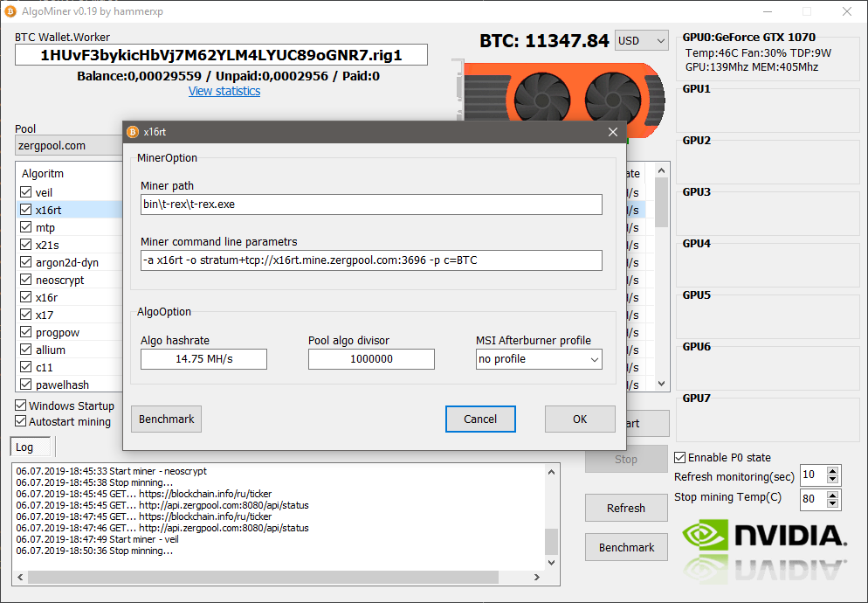Image resolution: width=868 pixels, height=603 pixels.
Task: Increase Stop mining Temp with up arrow
Action: [x=832, y=495]
